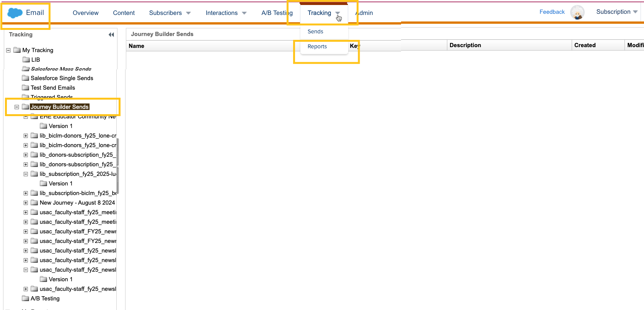Viewport: 644px width, 310px height.
Task: Select Salesforce Single Sends tree item
Action: 62,78
